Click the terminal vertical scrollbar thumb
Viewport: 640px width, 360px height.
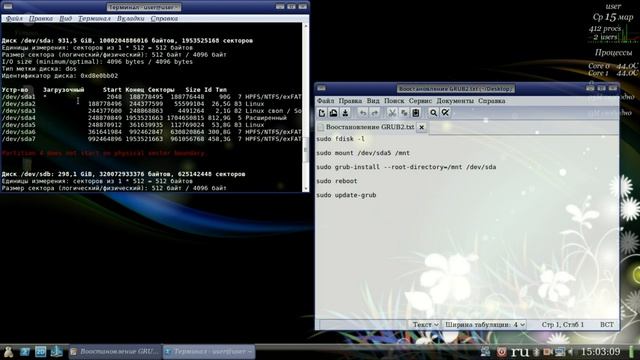[306, 150]
